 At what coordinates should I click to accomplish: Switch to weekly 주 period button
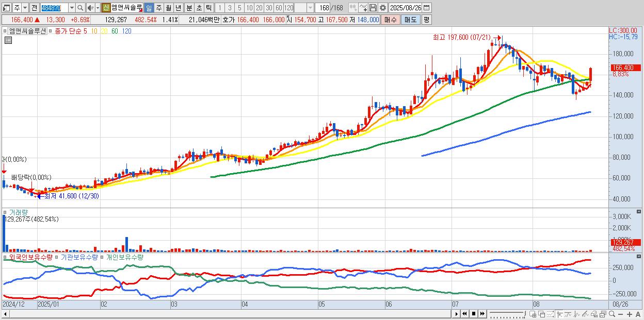pyautogui.click(x=158, y=8)
